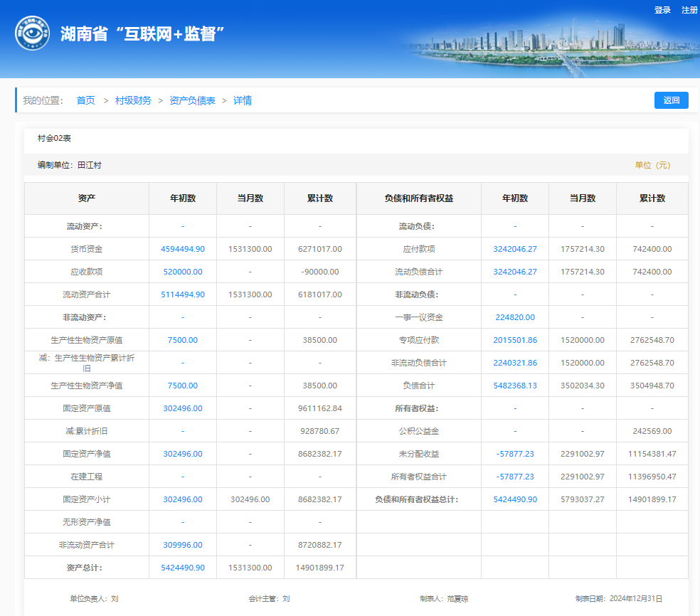Open 流动资产合计 value 5114494.90
700x616 pixels.
pos(183,294)
